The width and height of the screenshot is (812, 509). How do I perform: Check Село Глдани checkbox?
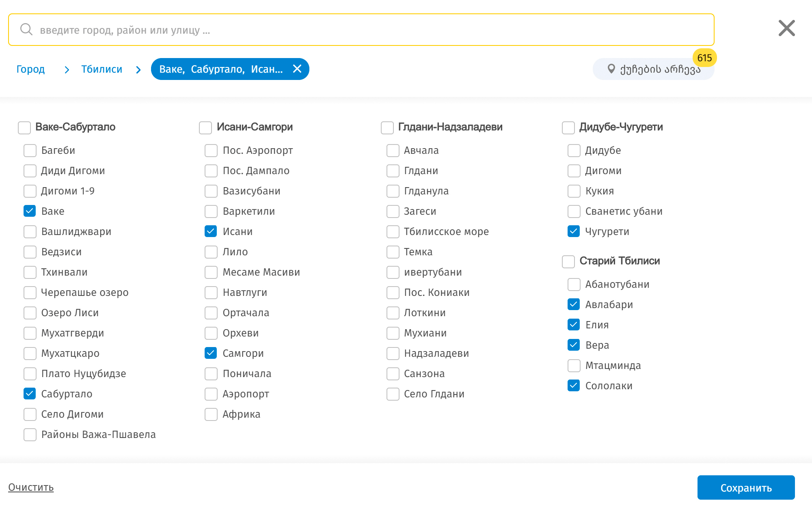click(393, 394)
